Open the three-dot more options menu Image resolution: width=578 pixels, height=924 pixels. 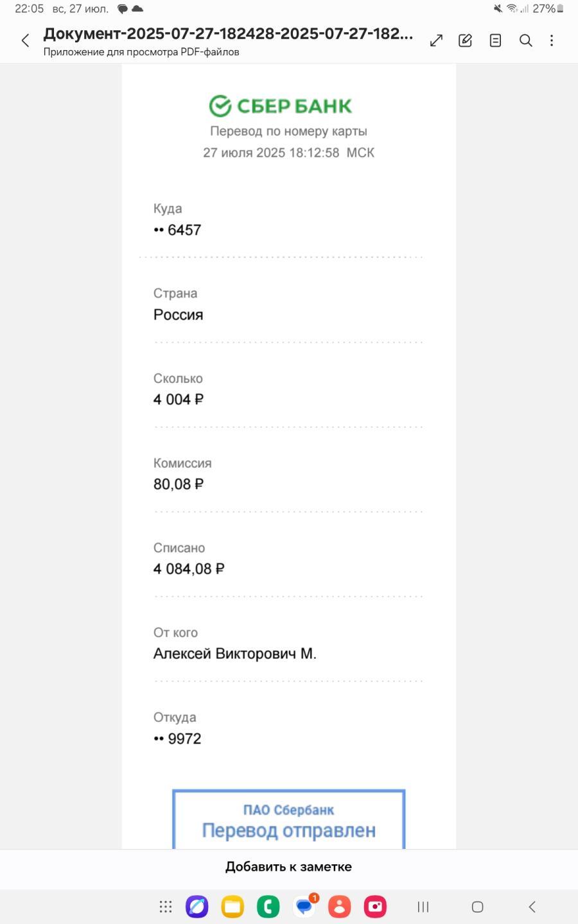click(552, 40)
